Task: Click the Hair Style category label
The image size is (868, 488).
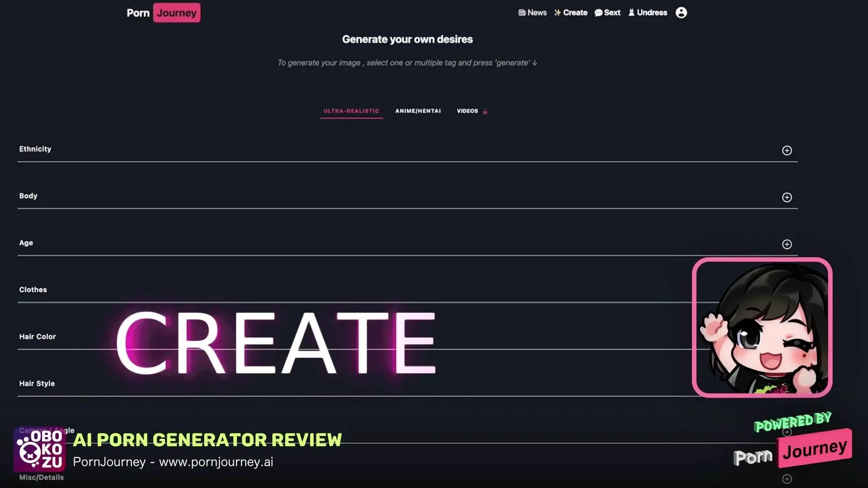Action: coord(37,384)
